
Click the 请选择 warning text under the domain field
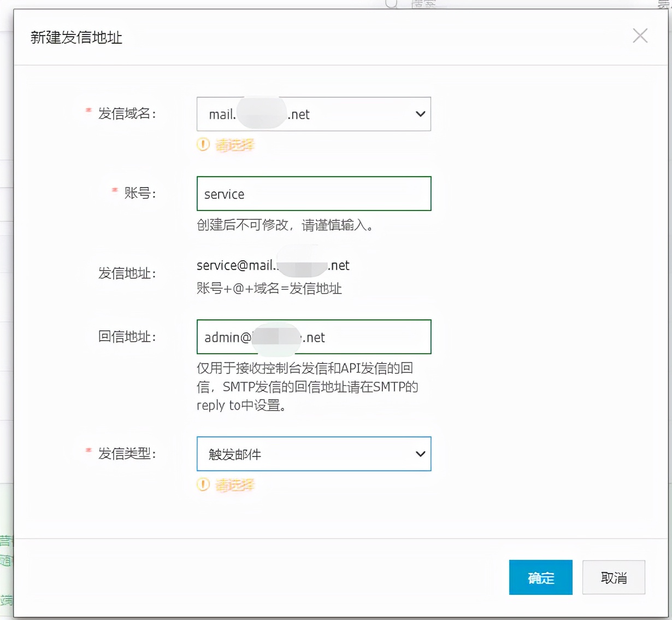point(233,145)
